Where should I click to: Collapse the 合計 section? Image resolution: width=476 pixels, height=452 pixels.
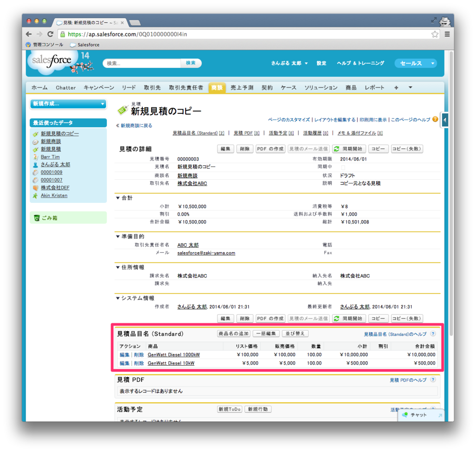[118, 198]
